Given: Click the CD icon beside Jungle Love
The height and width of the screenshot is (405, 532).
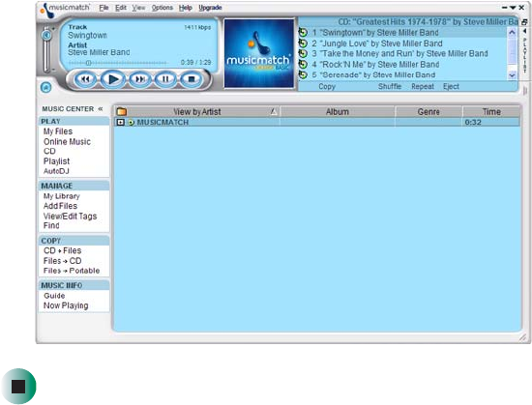Looking at the screenshot, I should point(303,43).
